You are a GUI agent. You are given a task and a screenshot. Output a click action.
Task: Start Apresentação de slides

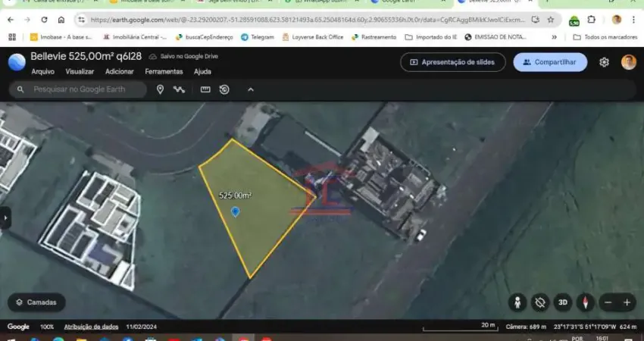coord(452,62)
